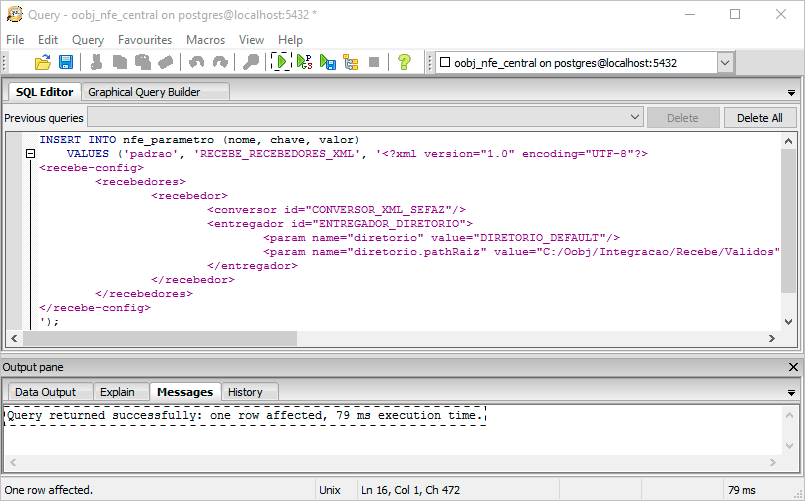Click the editor vertical scrollbar thumb
Screen dimensions: 805x501
point(789,221)
